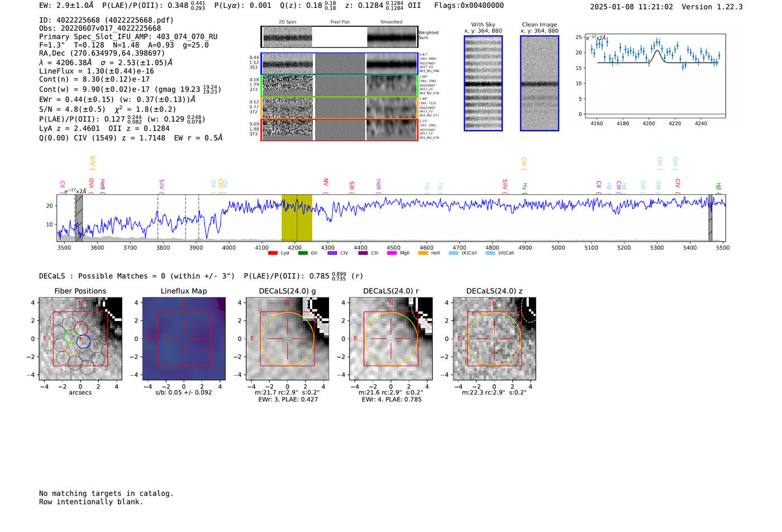
Task: Click the EW: 2.9±1.0Å header value
Action: tap(66, 6)
